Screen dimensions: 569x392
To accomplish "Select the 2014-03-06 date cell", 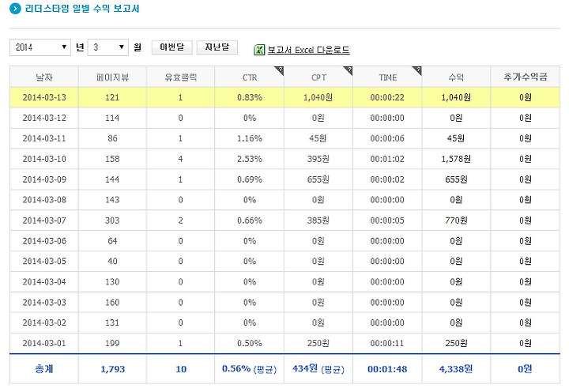I will pos(44,241).
